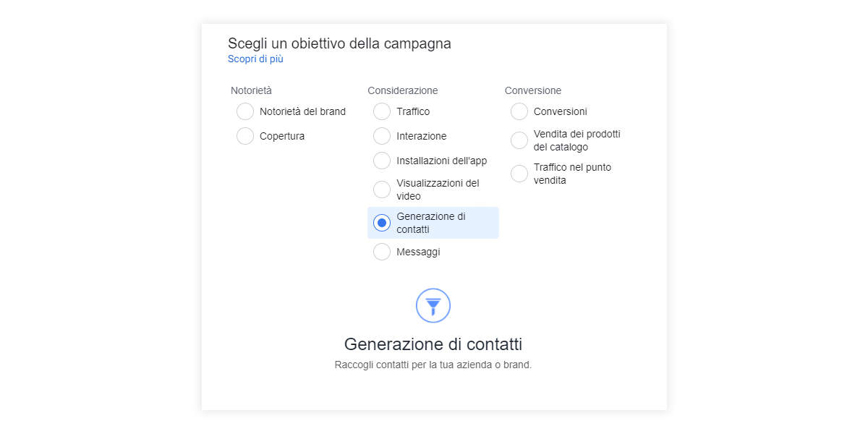
Task: Click the blue funnel lead-generation icon
Action: point(433,305)
